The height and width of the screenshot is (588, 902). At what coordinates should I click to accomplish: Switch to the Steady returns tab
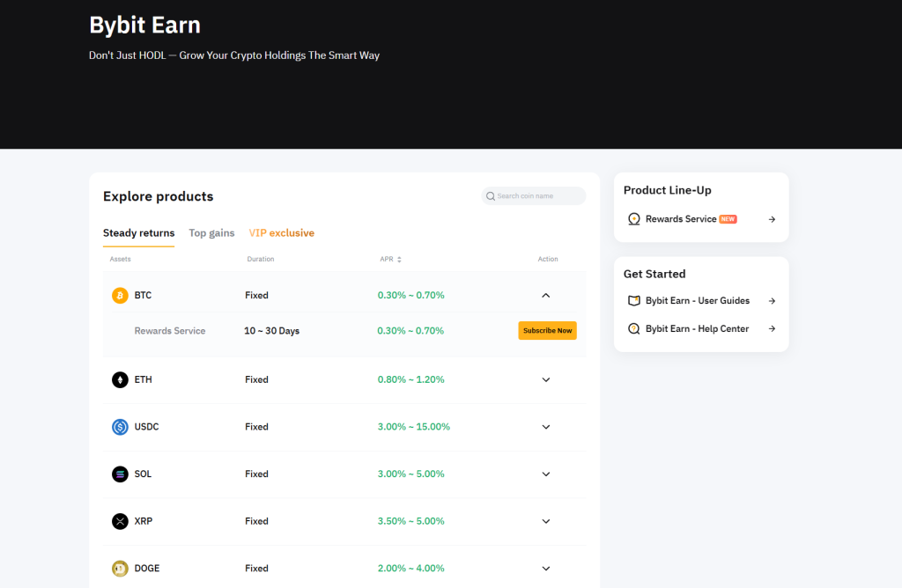(x=138, y=232)
